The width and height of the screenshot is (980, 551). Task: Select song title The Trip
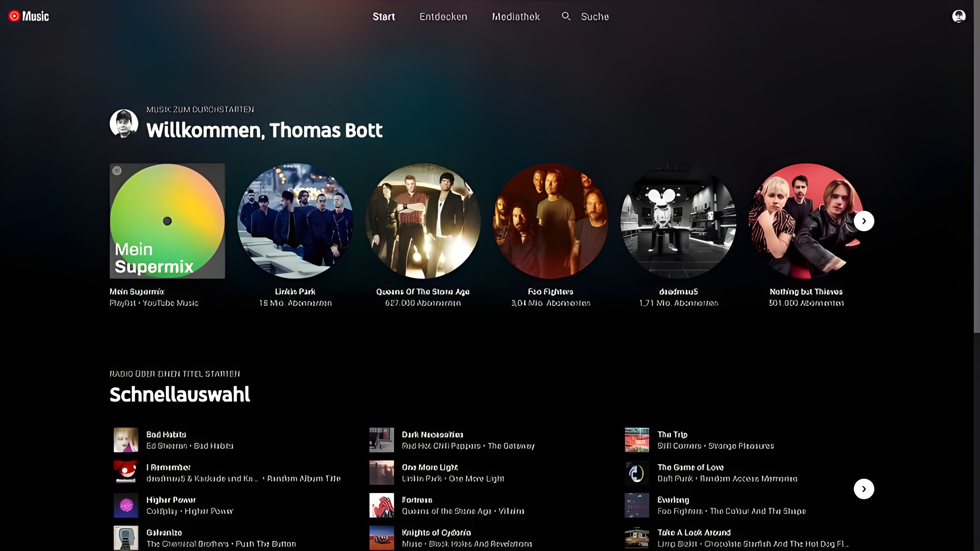672,434
